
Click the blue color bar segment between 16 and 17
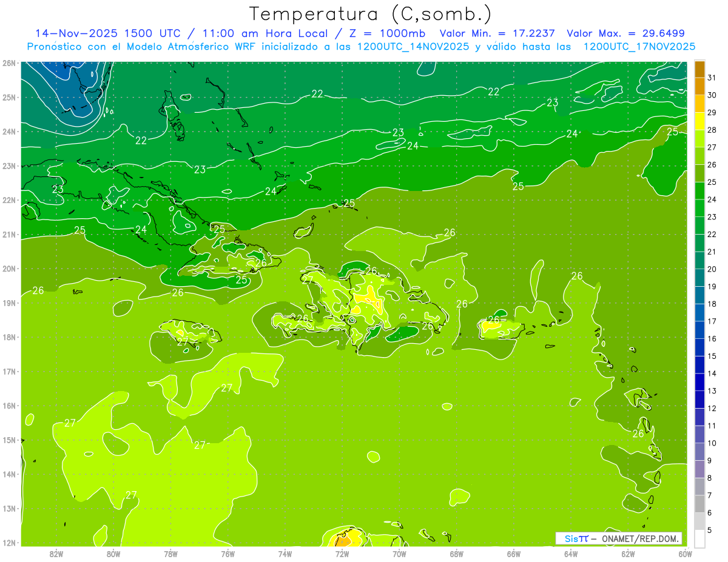pos(699,330)
